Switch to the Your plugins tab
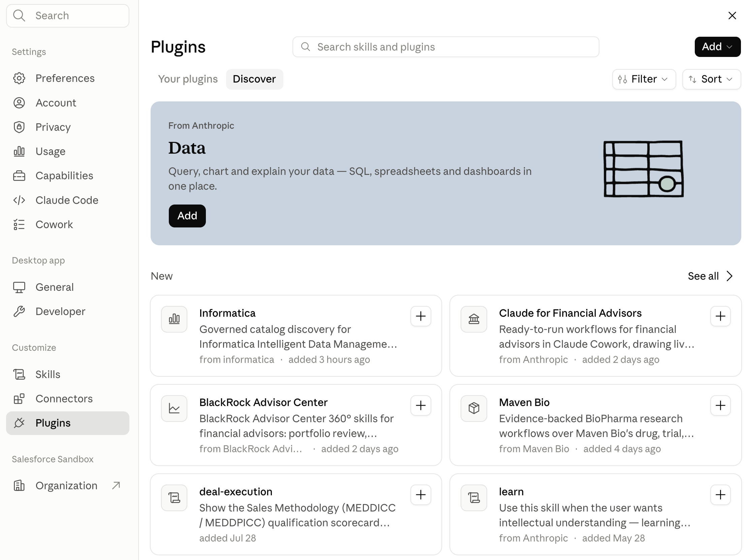The width and height of the screenshot is (746, 560). pos(188,79)
